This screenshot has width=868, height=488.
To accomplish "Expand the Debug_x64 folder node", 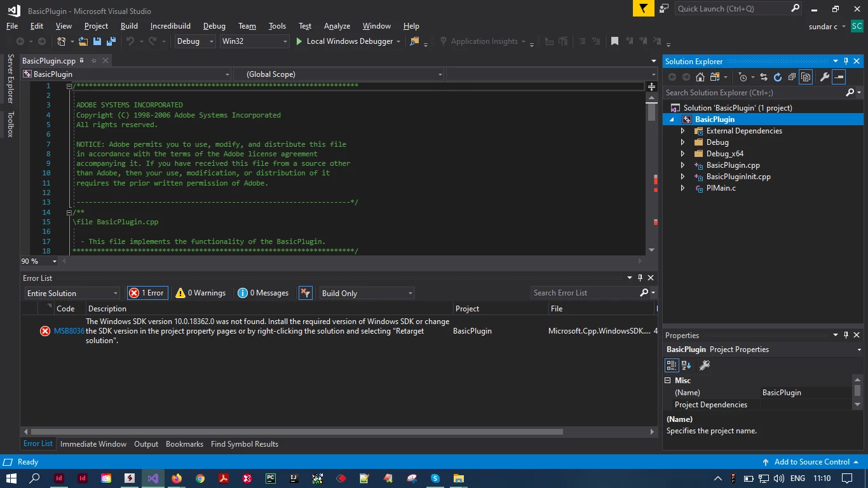I will (683, 154).
